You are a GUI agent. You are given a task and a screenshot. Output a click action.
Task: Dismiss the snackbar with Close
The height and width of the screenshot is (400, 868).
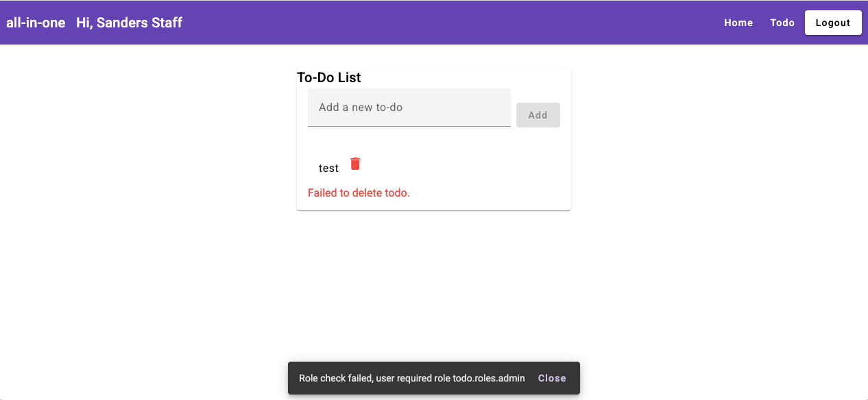coord(552,378)
